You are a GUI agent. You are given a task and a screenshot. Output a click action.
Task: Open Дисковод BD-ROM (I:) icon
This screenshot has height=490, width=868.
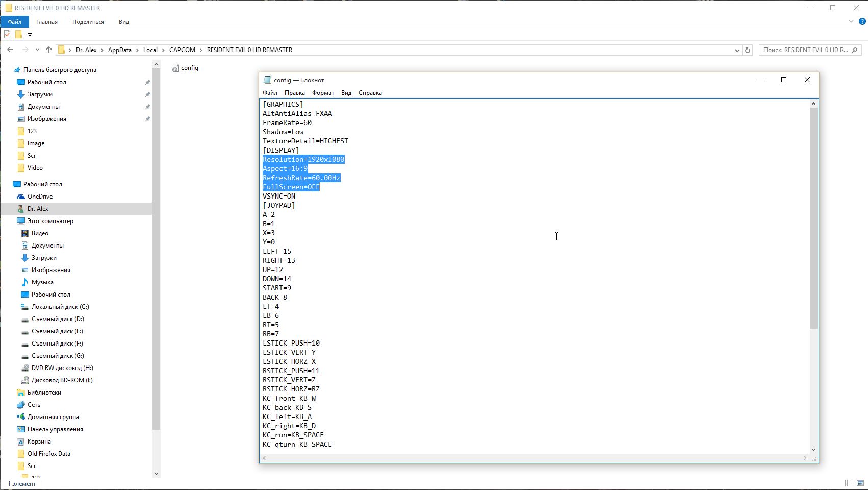(x=25, y=380)
